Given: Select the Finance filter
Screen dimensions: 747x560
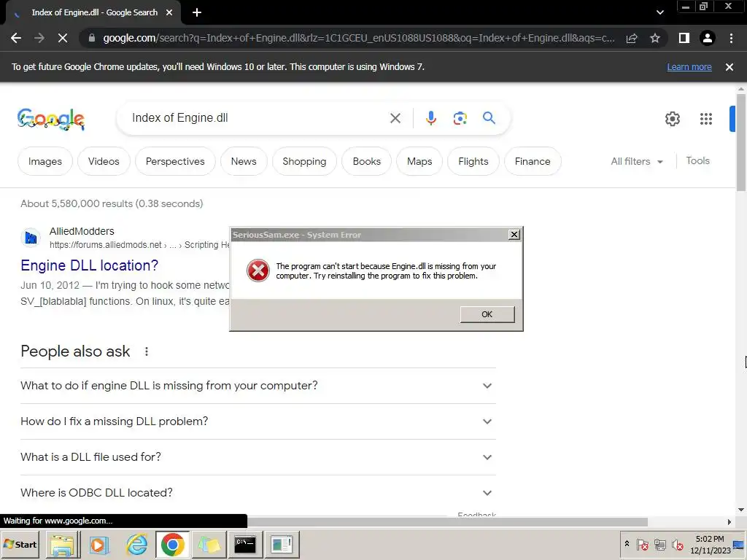Looking at the screenshot, I should click(532, 161).
